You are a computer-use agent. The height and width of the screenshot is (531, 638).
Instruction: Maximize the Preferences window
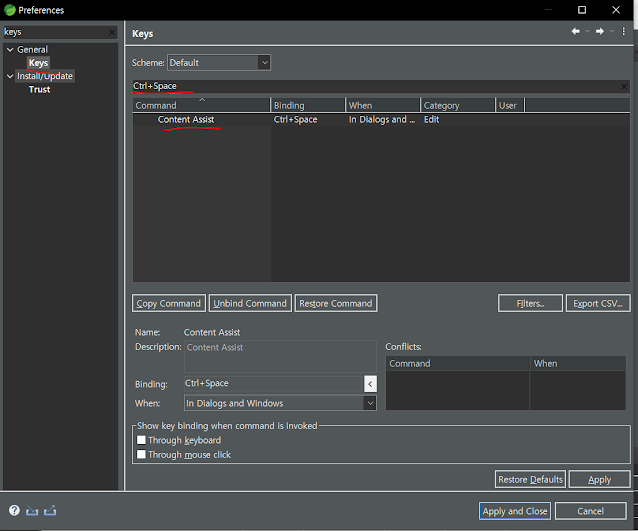pos(582,10)
